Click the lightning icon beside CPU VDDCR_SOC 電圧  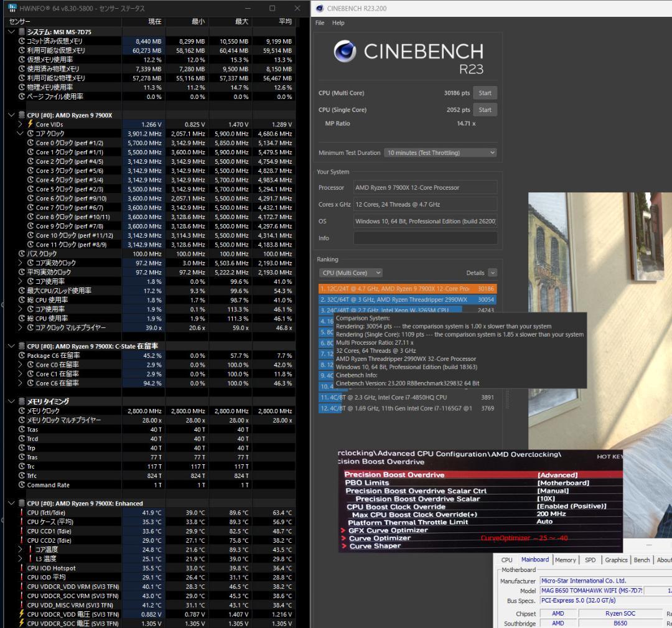[22, 623]
